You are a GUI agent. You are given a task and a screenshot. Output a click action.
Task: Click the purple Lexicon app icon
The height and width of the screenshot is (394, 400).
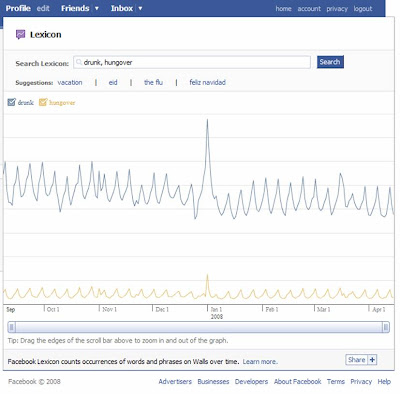tap(20, 34)
